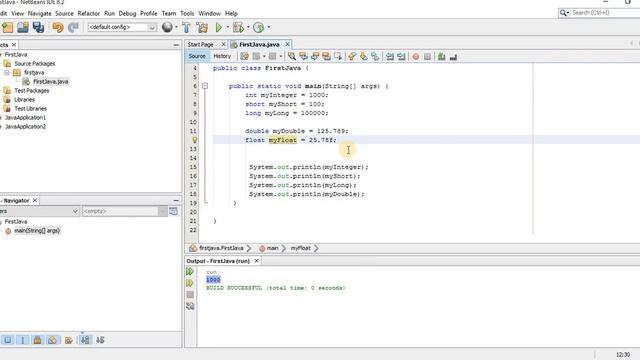Click the lightbulb hint on line 12
640x360 pixels.
(x=195, y=140)
